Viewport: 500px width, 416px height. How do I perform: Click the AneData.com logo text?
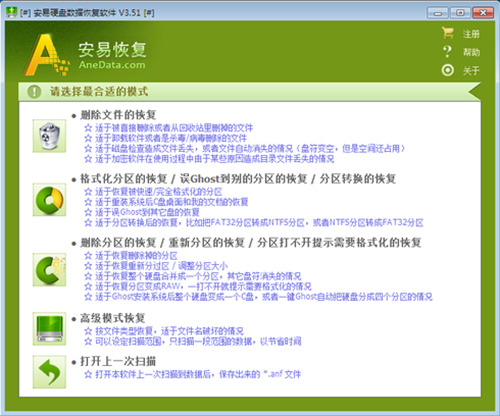pyautogui.click(x=112, y=65)
